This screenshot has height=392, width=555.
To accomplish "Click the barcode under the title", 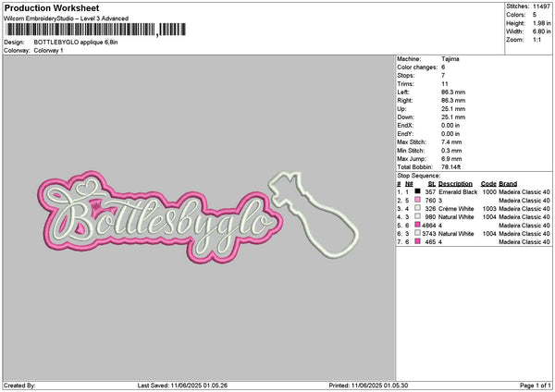I will (96, 30).
